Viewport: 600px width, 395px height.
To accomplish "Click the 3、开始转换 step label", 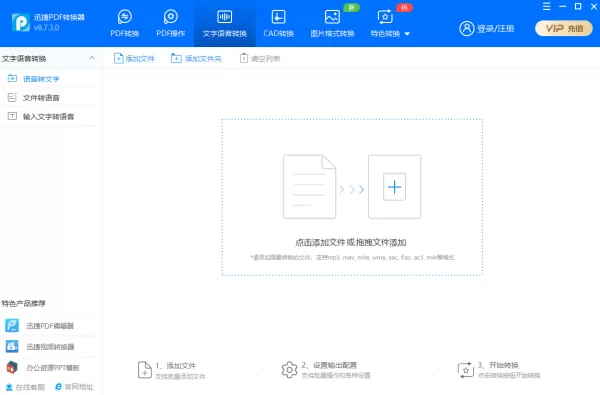I will pyautogui.click(x=498, y=365).
